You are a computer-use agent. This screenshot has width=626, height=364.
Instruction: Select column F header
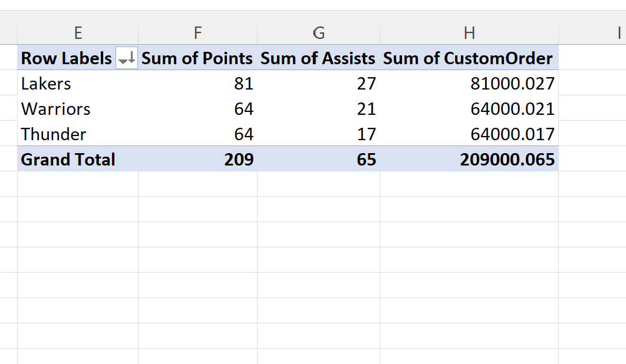tap(197, 33)
